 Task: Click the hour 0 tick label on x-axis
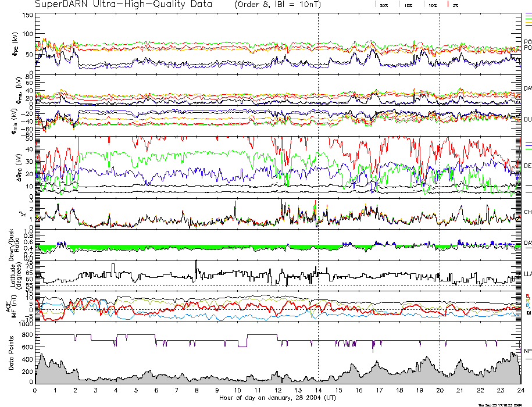pyautogui.click(x=35, y=391)
